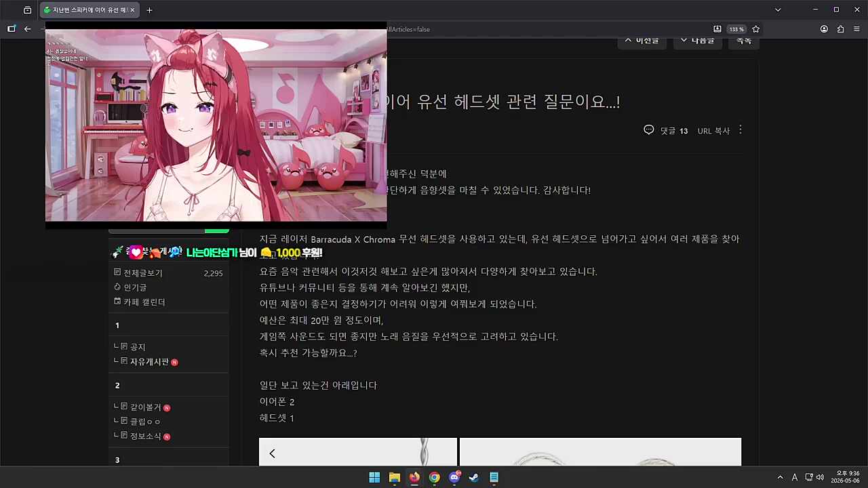Open the 같이볼거 board

[x=145, y=407]
